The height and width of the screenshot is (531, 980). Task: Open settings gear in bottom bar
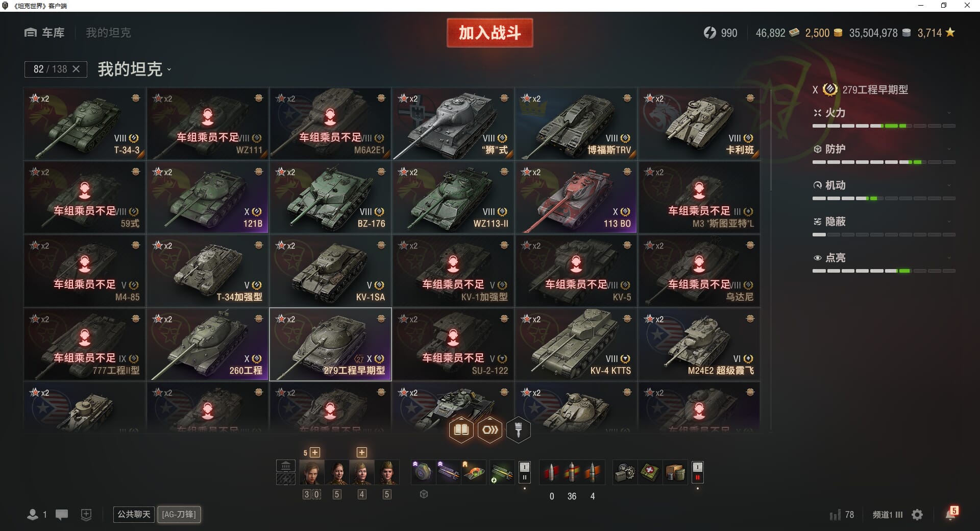point(917,515)
